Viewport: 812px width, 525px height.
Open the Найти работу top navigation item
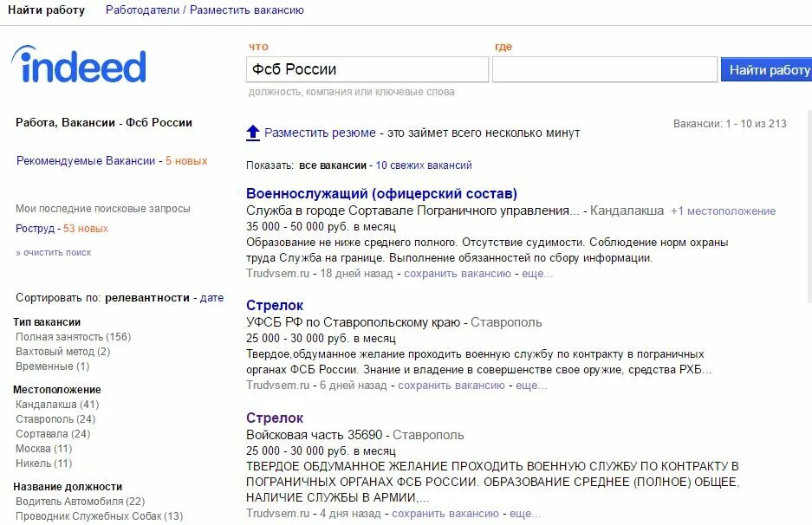[47, 10]
